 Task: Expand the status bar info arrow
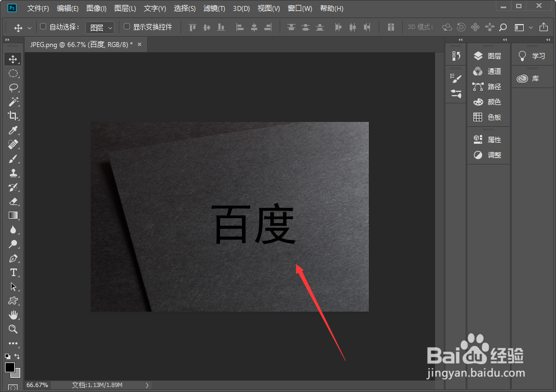pos(147,385)
